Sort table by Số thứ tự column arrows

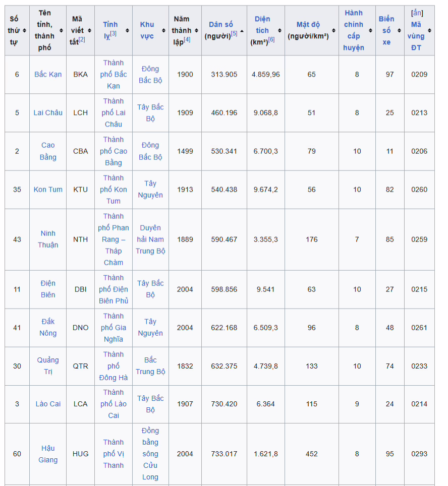point(25,30)
